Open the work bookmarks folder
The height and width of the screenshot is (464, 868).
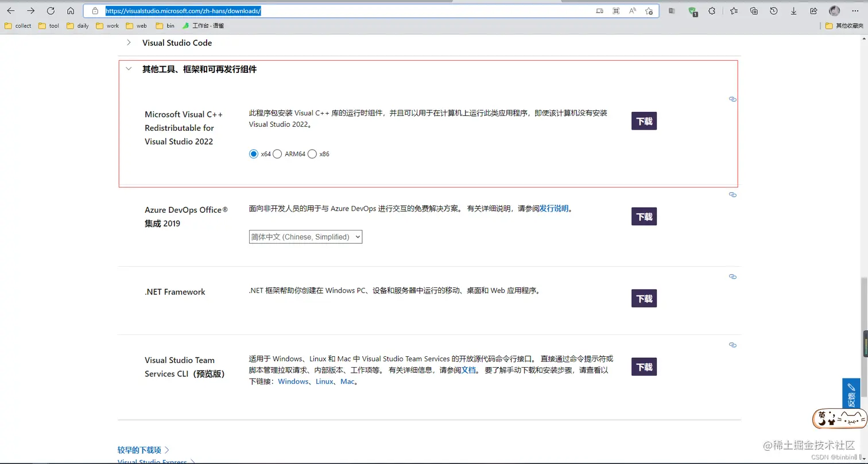click(107, 26)
